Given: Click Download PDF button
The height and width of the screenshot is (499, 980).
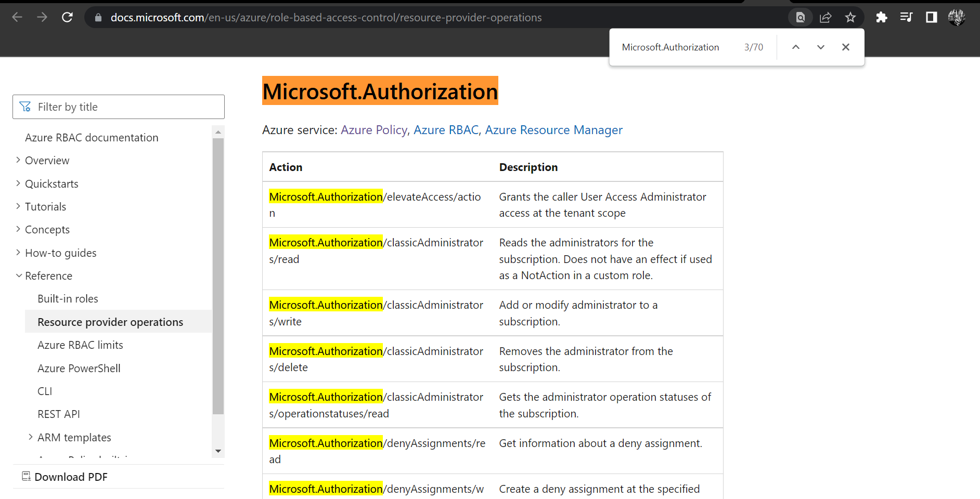Looking at the screenshot, I should pos(65,477).
